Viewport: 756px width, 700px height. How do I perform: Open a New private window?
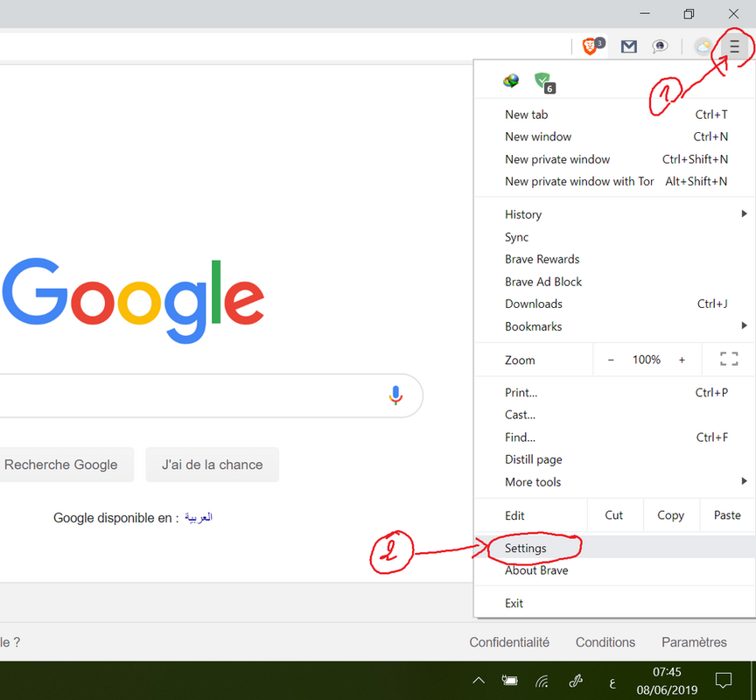click(x=615, y=159)
